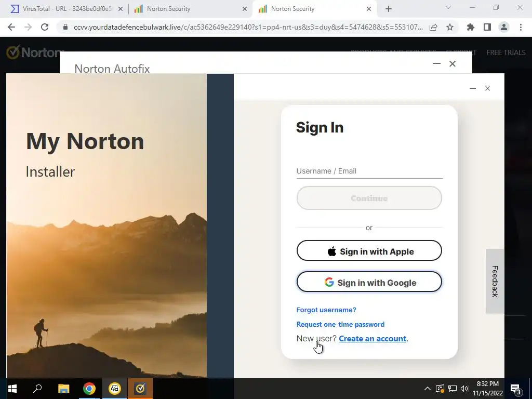Image resolution: width=532 pixels, height=399 pixels.
Task: Open the Forgot username? link
Action: (x=326, y=310)
